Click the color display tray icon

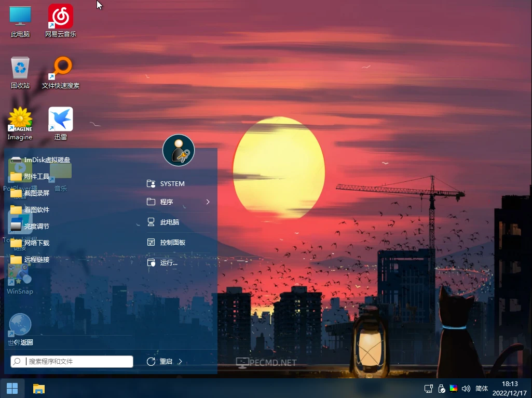point(454,389)
